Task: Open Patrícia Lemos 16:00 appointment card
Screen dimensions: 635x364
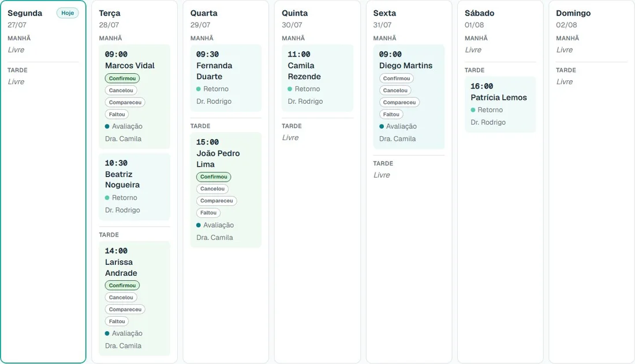Action: [x=500, y=104]
